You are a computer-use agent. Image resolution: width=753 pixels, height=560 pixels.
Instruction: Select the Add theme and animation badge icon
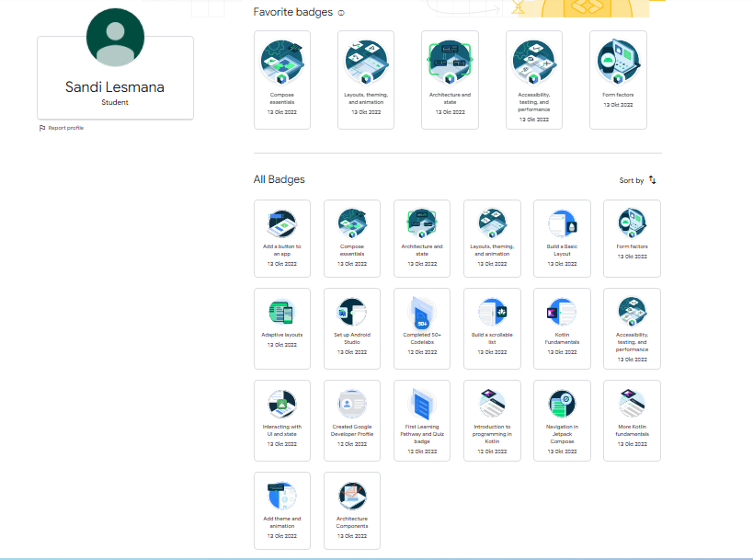[x=282, y=497]
